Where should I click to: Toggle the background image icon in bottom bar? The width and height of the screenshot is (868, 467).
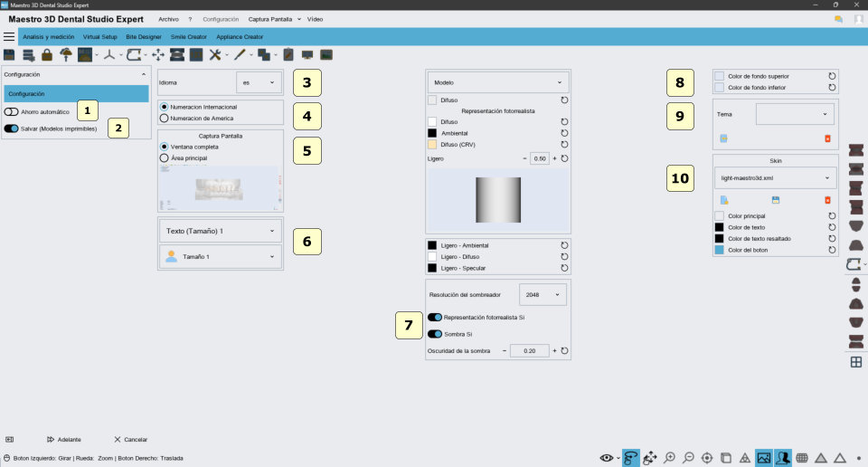pos(763,458)
